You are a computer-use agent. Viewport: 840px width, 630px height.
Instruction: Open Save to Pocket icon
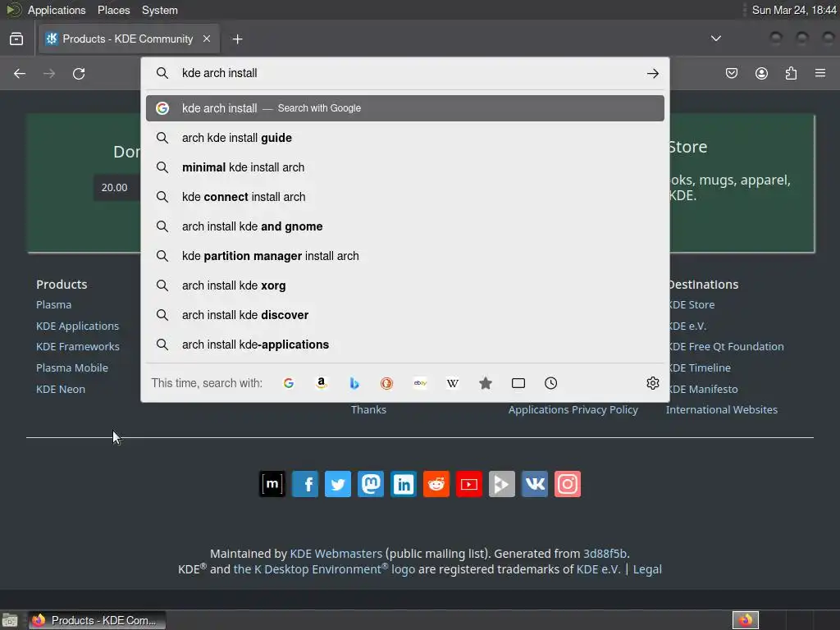point(731,73)
